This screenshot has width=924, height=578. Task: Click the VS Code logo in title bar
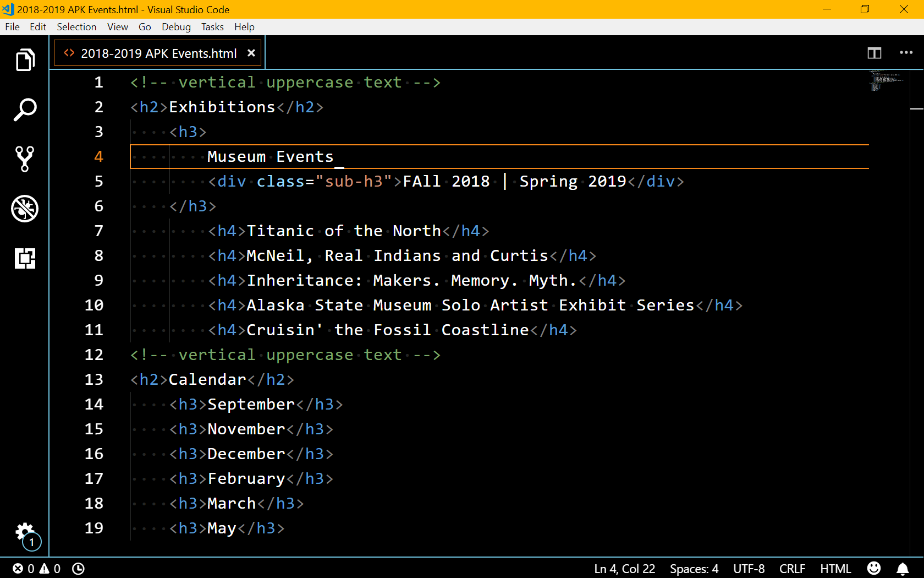click(8, 9)
